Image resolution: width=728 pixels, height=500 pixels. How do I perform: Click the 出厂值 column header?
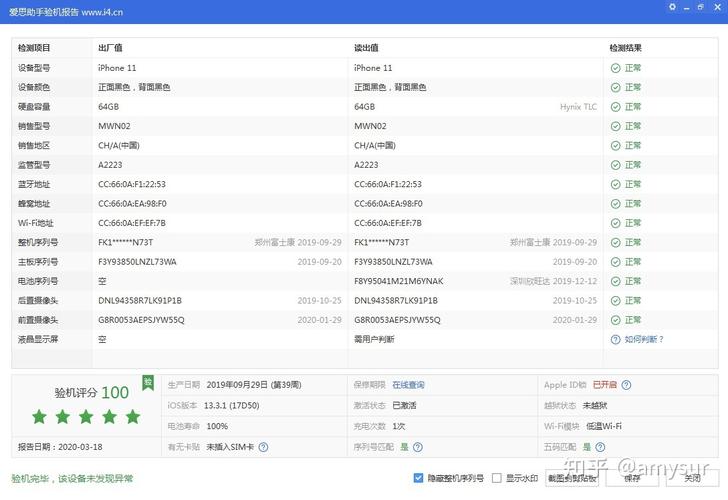click(x=110, y=48)
